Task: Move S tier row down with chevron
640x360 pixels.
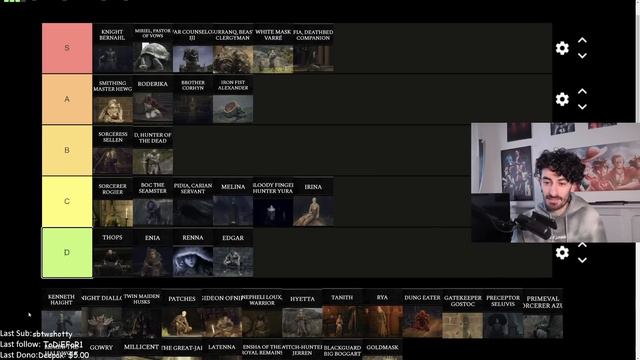Action: pyautogui.click(x=582, y=56)
